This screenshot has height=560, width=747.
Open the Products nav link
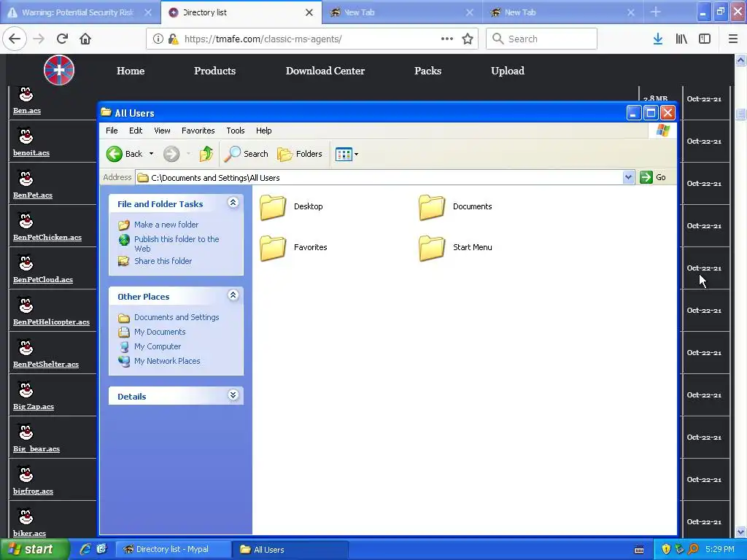coord(215,71)
